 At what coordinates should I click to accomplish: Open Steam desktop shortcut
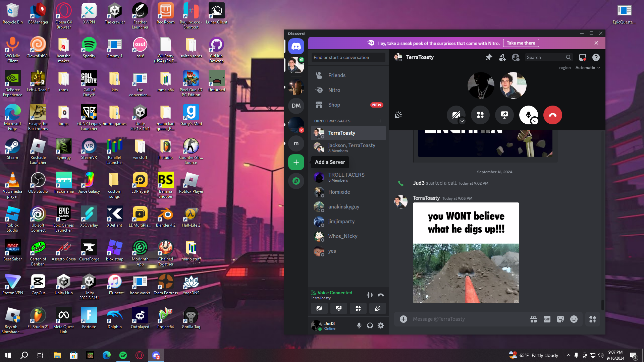pos(13,149)
